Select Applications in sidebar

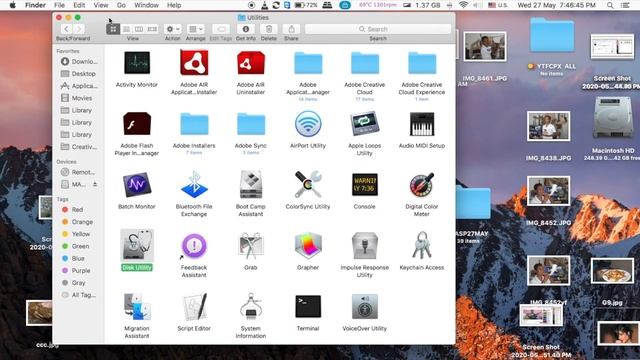tap(79, 86)
